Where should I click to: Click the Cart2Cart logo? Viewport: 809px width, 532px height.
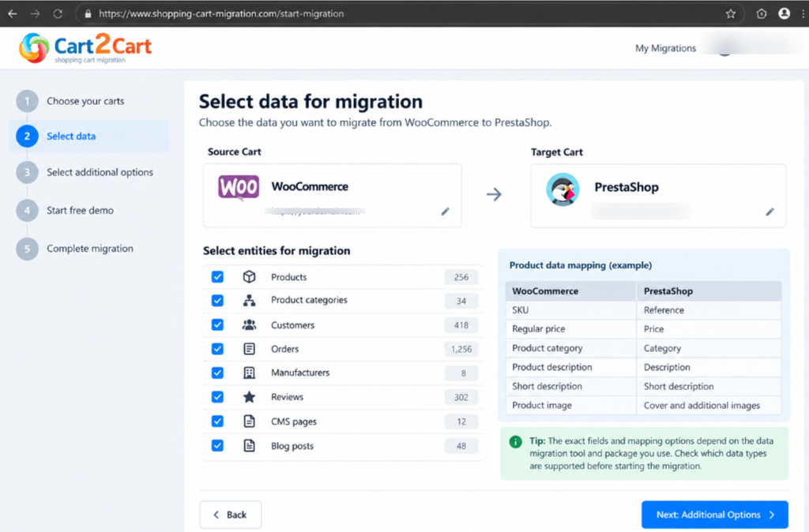coord(85,48)
